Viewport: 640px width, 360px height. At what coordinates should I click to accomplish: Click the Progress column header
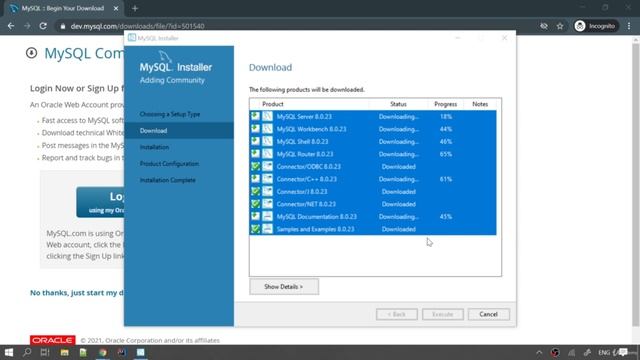pyautogui.click(x=446, y=104)
